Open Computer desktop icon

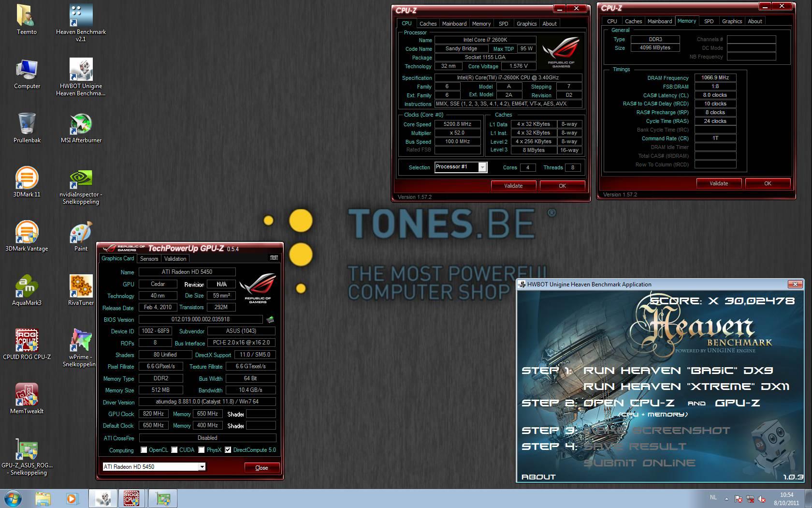(27, 74)
